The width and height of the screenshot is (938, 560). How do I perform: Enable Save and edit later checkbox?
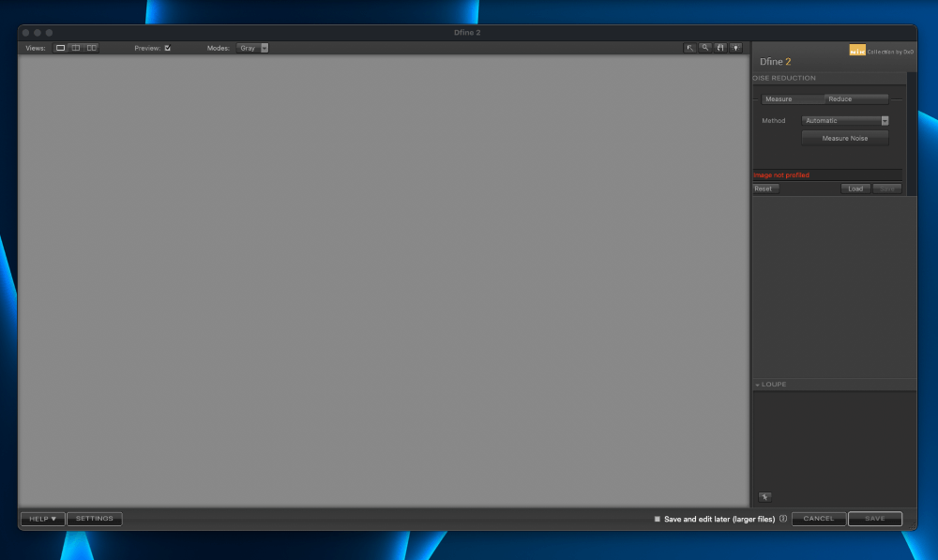click(658, 520)
